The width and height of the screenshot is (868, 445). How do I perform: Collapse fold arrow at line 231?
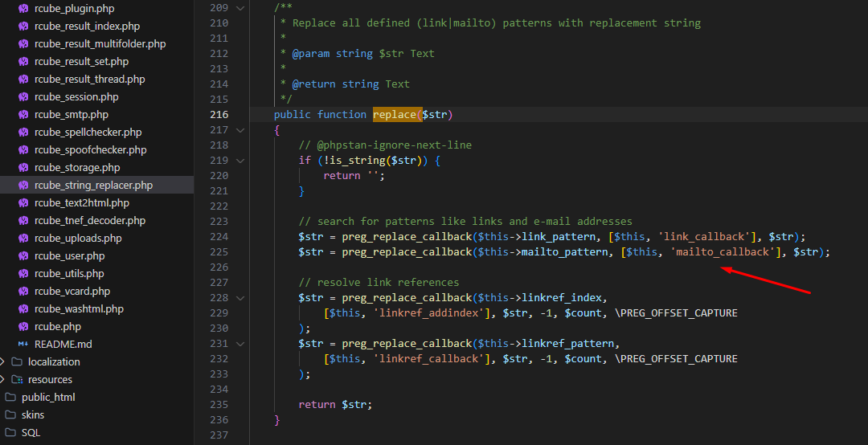point(240,344)
